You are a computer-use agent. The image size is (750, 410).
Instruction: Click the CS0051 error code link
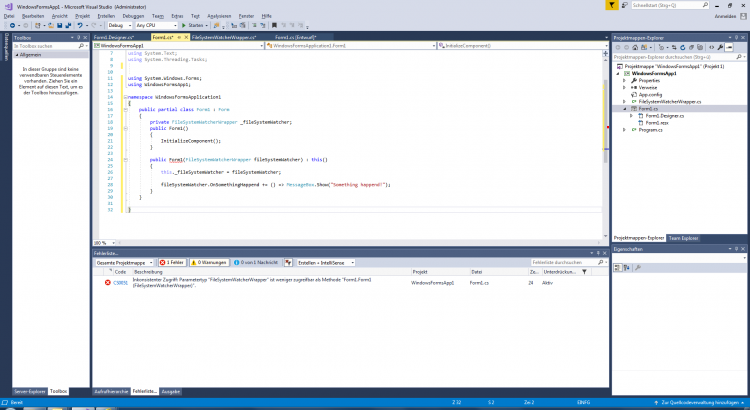click(x=121, y=283)
